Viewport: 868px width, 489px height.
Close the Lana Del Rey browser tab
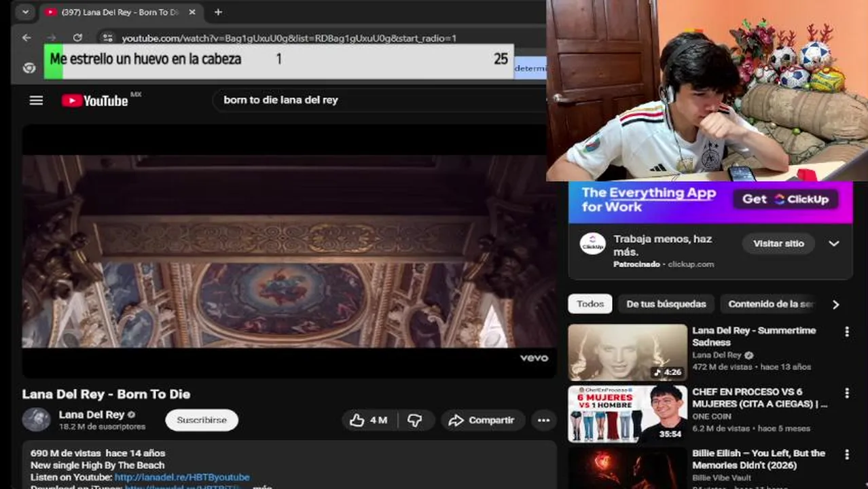pyautogui.click(x=192, y=12)
